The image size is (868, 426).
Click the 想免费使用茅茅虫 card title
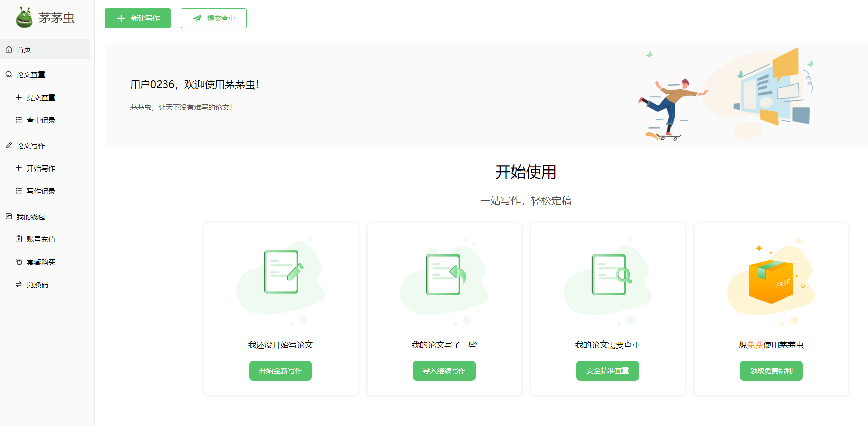[x=771, y=345]
